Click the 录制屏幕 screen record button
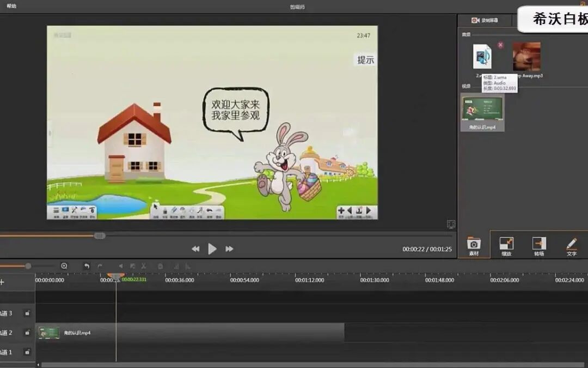 coord(485,20)
